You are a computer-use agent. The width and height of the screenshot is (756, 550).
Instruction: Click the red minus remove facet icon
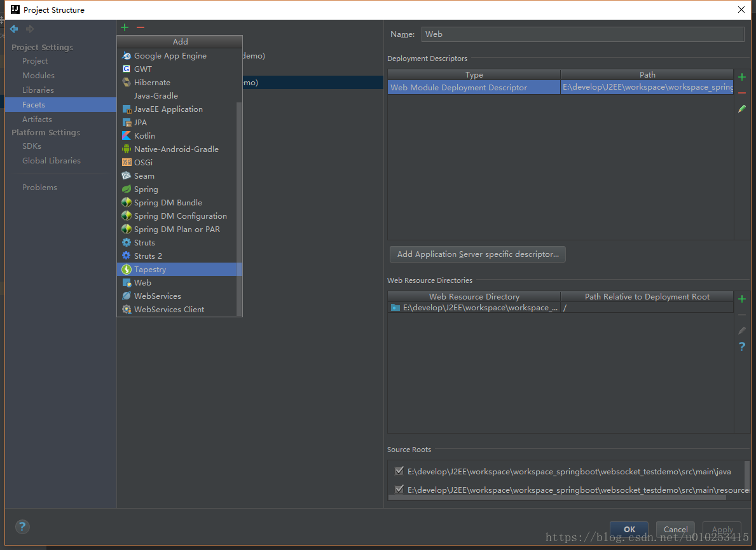(x=141, y=27)
